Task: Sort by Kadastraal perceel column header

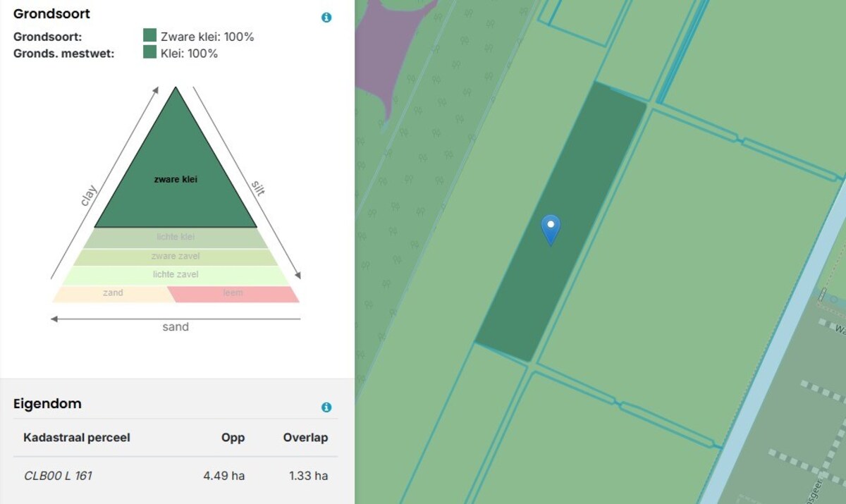Action: click(x=77, y=438)
